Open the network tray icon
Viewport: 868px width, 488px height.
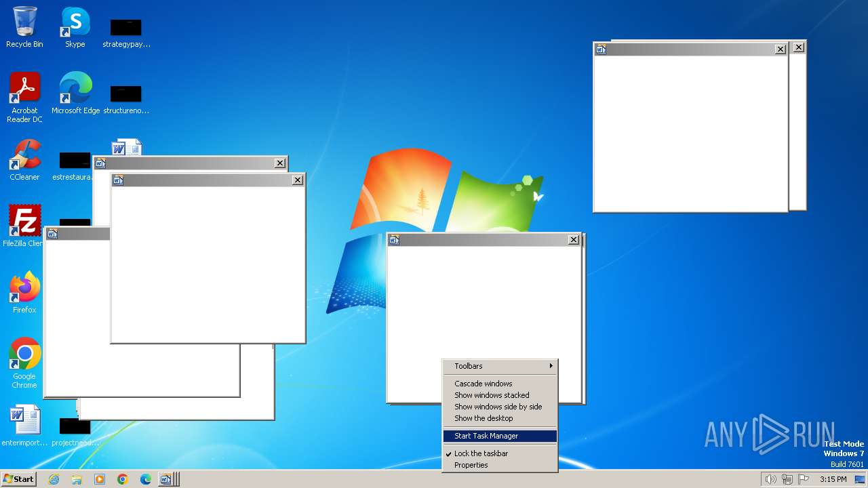(787, 479)
